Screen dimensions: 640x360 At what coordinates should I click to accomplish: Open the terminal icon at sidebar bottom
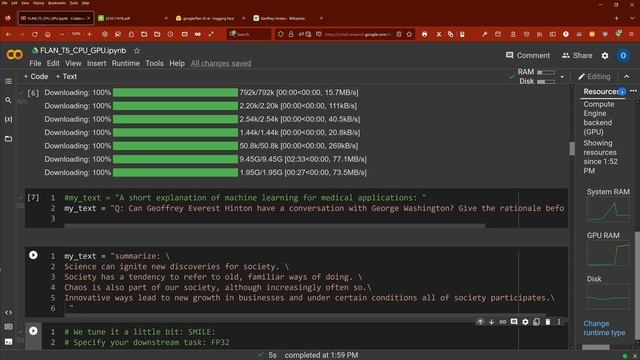pyautogui.click(x=8, y=342)
